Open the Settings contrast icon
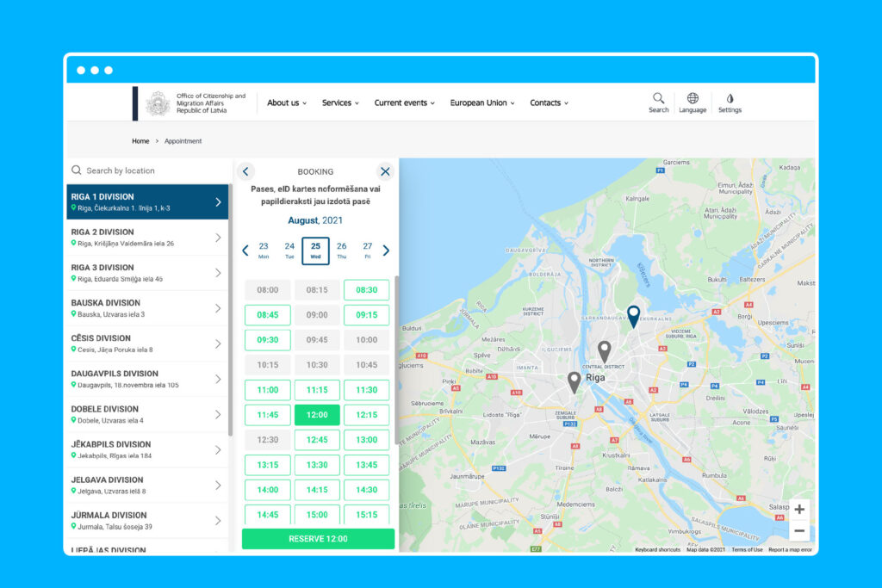 click(x=730, y=99)
